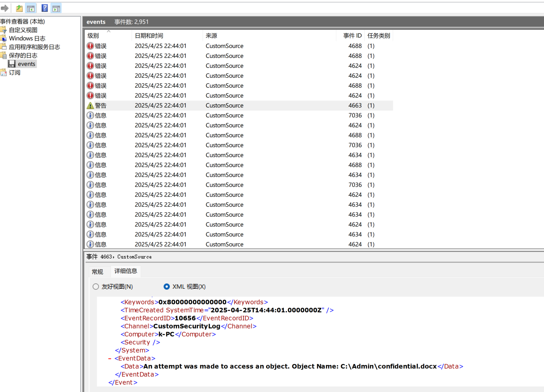Image resolution: width=544 pixels, height=392 pixels.
Task: Collapse the EventData XML node
Action: coord(110,359)
